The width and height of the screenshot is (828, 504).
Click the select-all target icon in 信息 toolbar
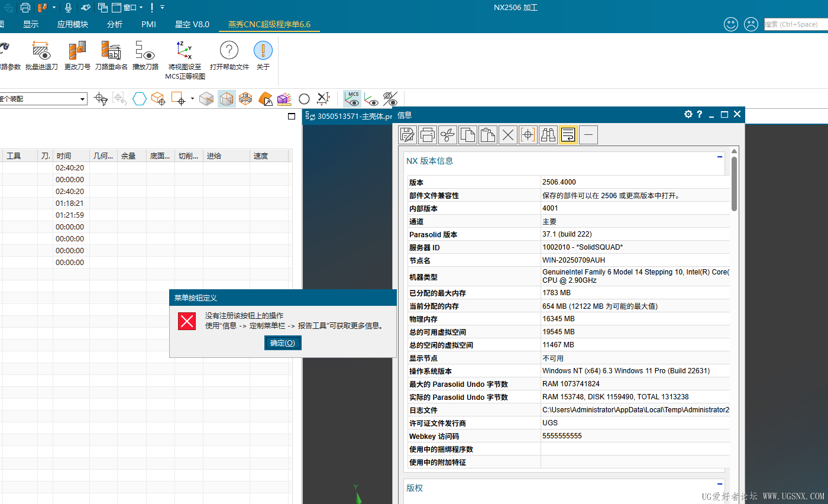[x=528, y=135]
